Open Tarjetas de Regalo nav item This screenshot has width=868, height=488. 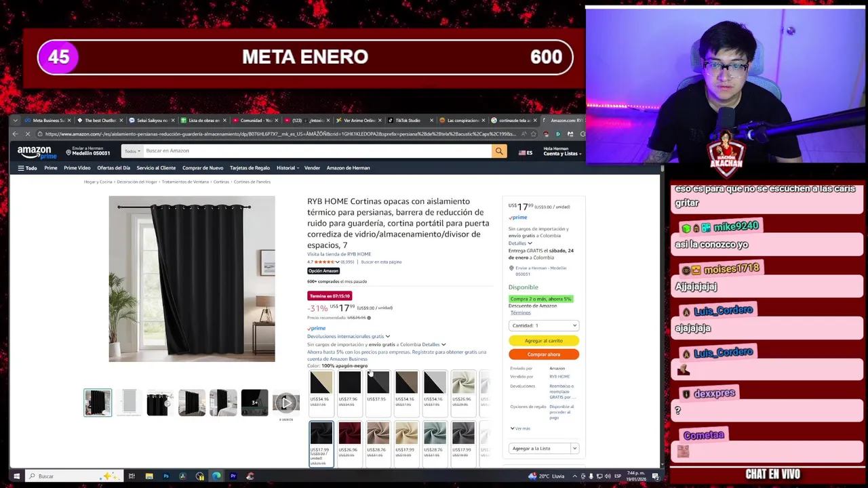(250, 168)
